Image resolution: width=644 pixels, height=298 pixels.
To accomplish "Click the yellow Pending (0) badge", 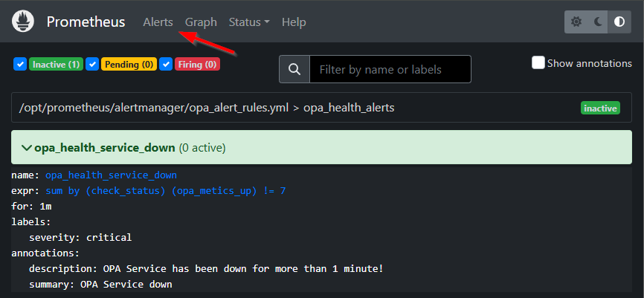I will tap(129, 65).
